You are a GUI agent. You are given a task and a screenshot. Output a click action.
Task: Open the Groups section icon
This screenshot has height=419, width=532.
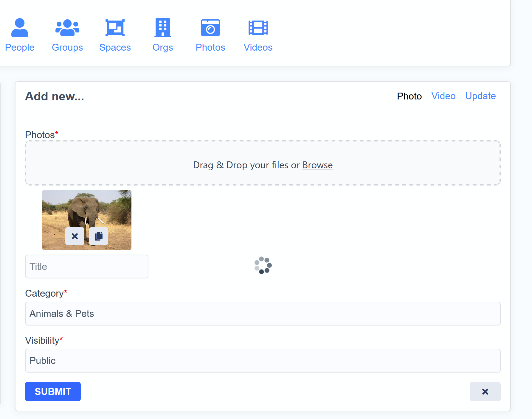tap(67, 28)
